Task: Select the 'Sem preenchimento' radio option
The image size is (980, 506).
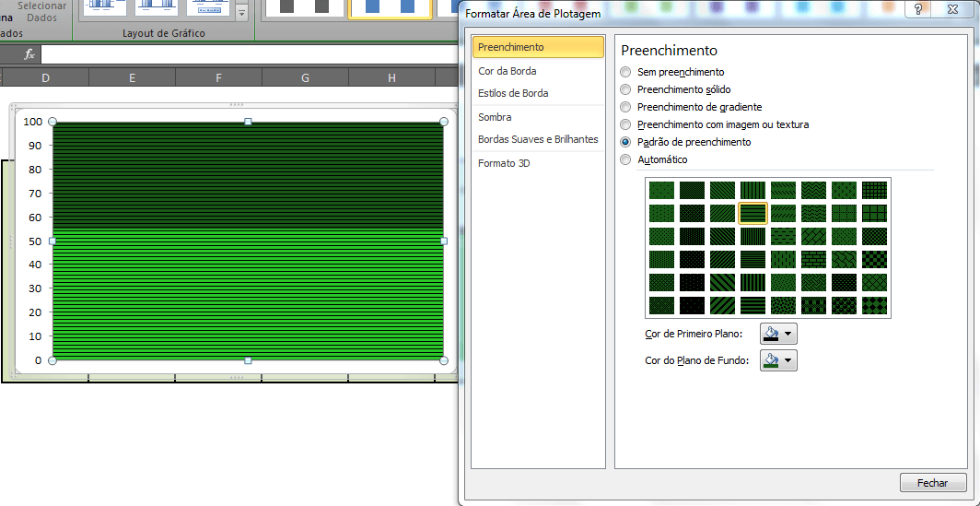Action: pos(626,72)
